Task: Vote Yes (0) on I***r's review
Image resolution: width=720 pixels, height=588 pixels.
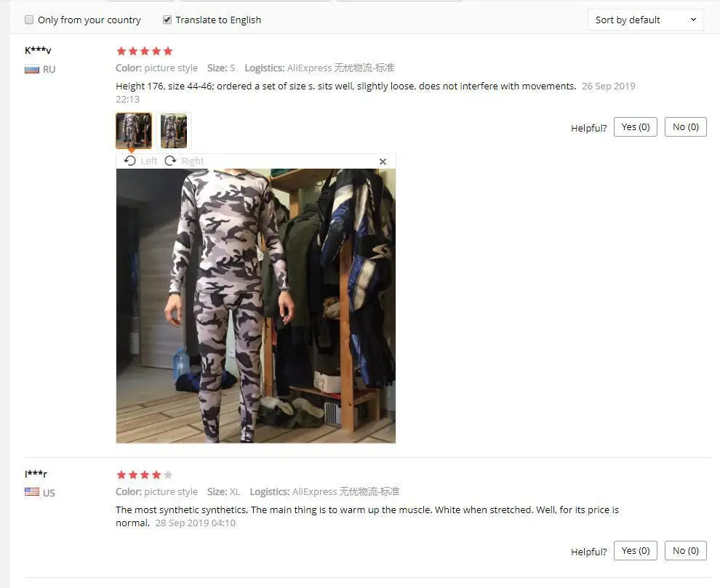Action: (636, 551)
